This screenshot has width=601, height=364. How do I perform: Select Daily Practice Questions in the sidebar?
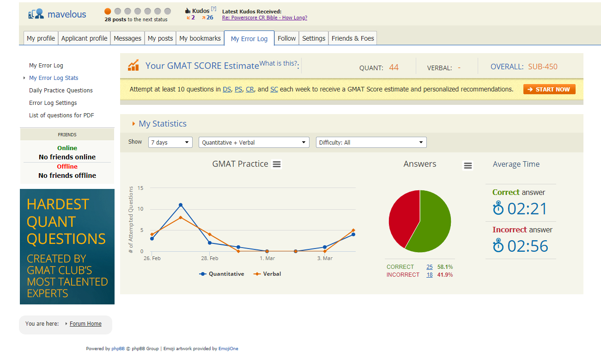pyautogui.click(x=61, y=90)
